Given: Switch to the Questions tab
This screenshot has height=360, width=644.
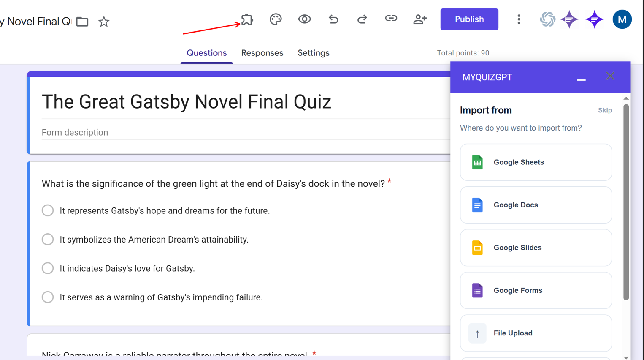Looking at the screenshot, I should pos(206,53).
